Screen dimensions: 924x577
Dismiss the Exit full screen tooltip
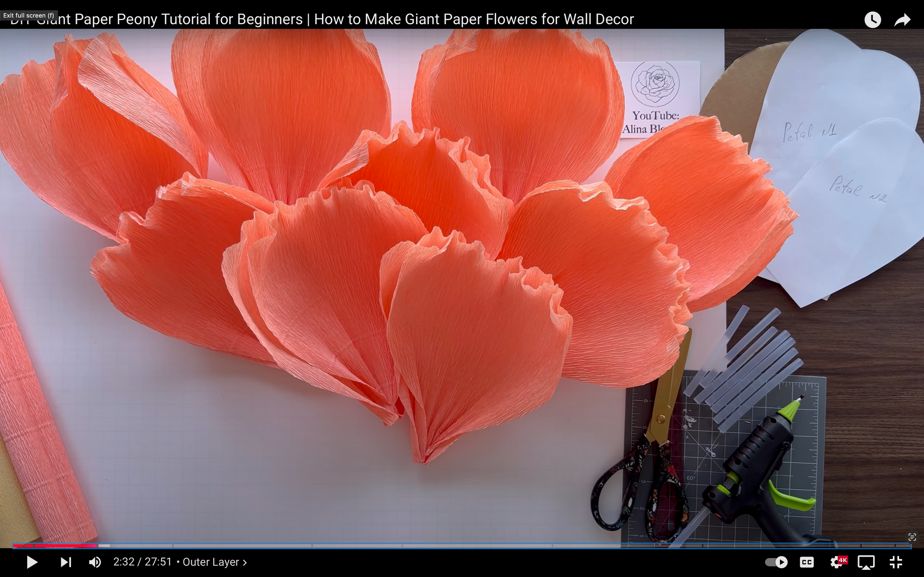29,15
